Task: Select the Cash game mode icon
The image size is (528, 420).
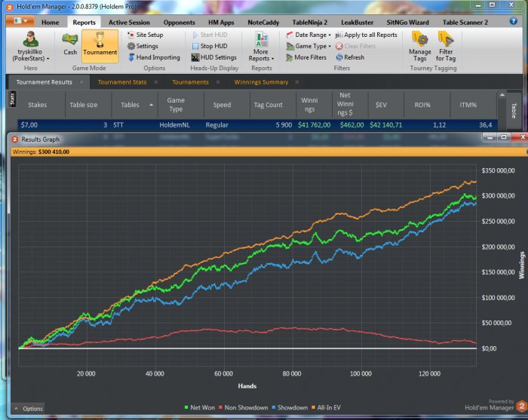Action: [x=70, y=44]
